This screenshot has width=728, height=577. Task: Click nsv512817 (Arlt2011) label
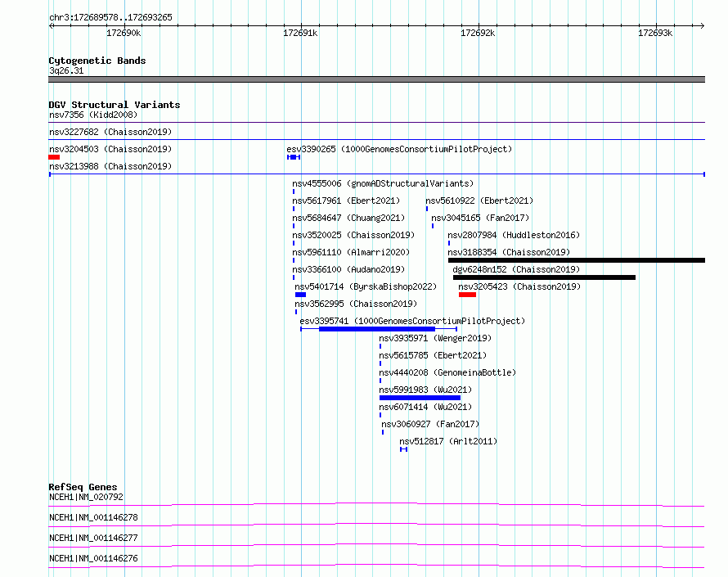point(448,441)
